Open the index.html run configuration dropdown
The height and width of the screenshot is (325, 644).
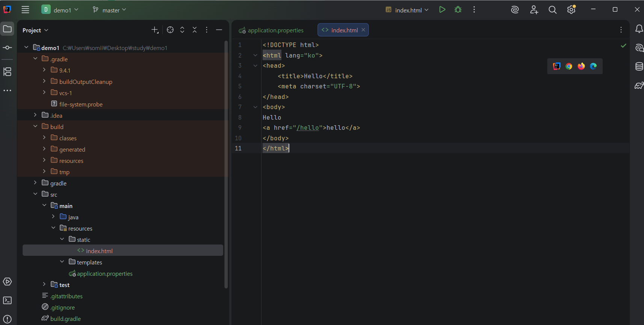(407, 10)
